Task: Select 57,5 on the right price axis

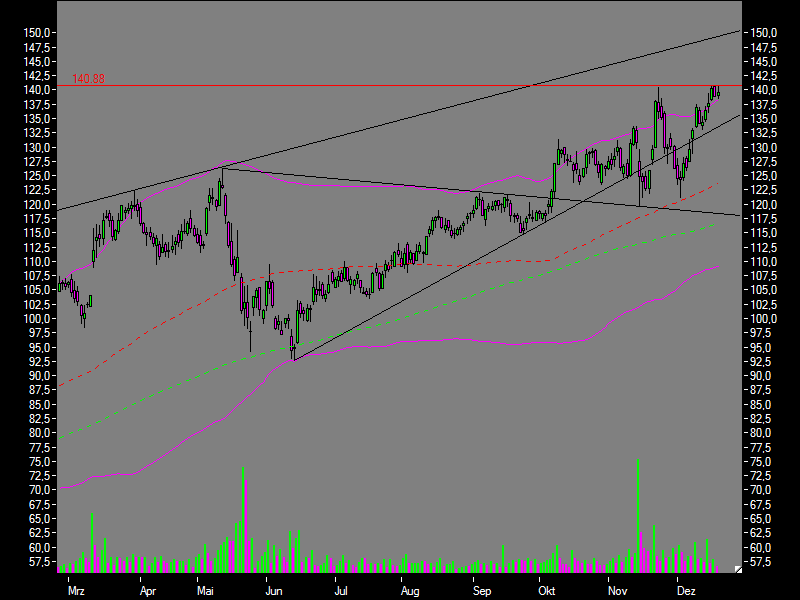Action: pos(764,562)
